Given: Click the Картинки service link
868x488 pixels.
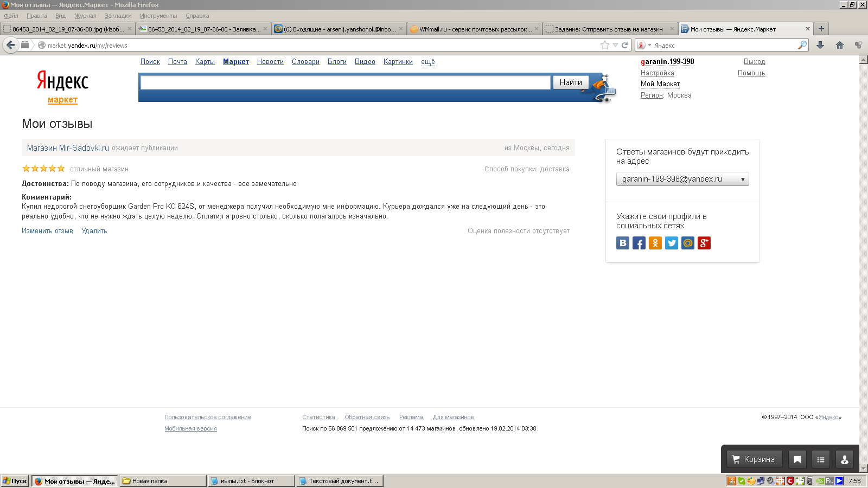Looking at the screenshot, I should coord(398,62).
